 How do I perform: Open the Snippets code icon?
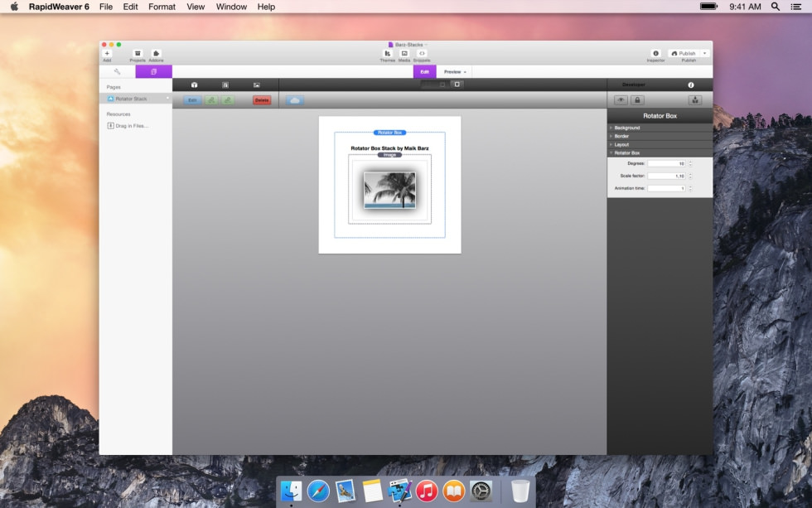click(422, 53)
